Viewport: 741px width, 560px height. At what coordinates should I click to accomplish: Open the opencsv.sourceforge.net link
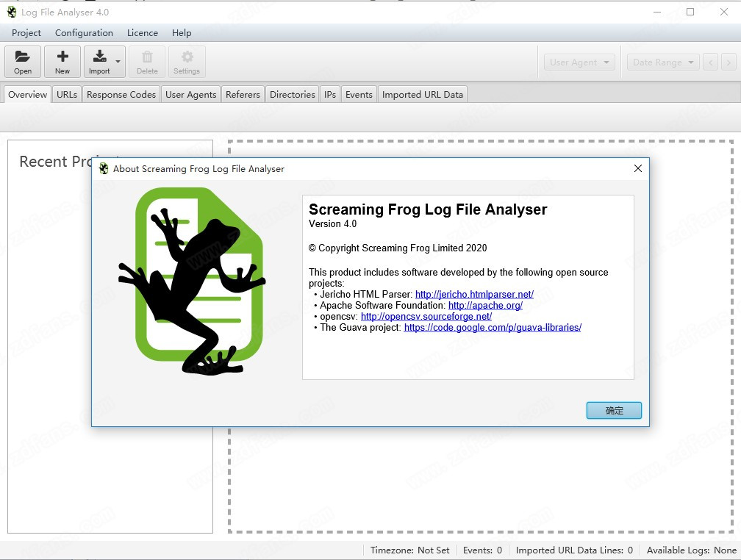tap(426, 316)
